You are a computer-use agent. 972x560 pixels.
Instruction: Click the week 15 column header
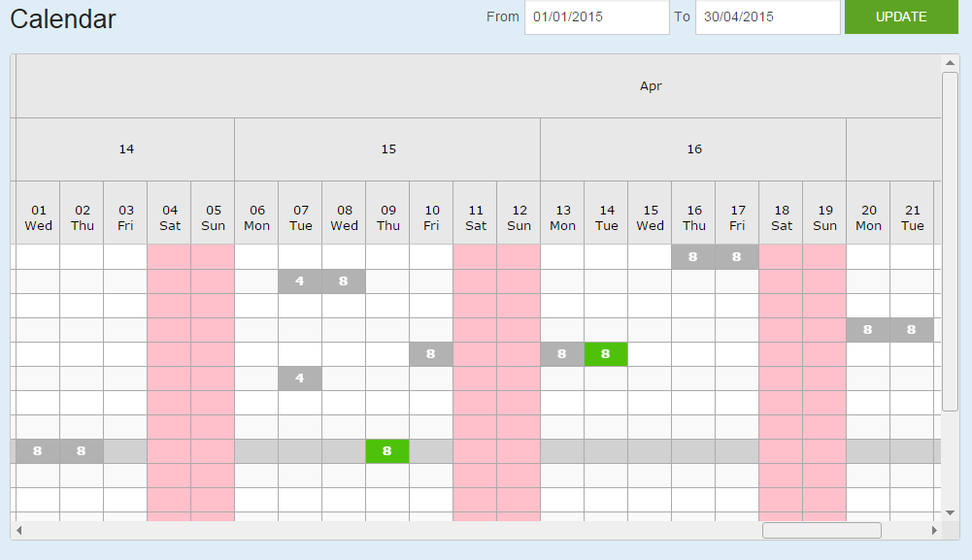[x=387, y=149]
